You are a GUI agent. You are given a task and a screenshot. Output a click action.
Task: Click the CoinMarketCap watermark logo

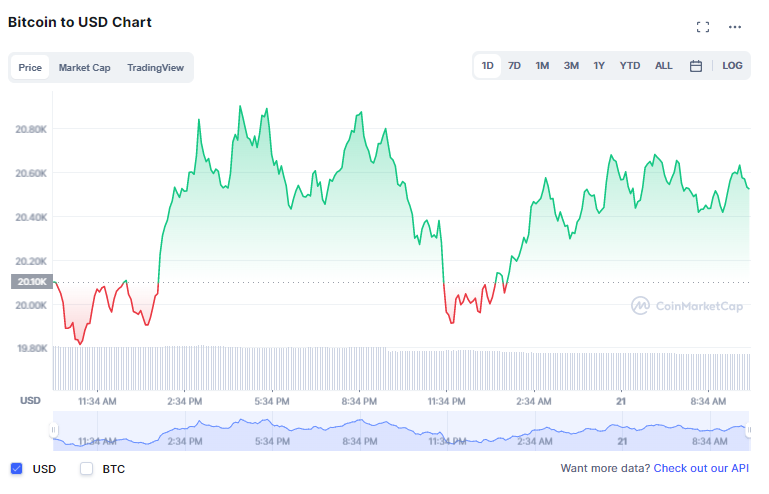pyautogui.click(x=686, y=306)
